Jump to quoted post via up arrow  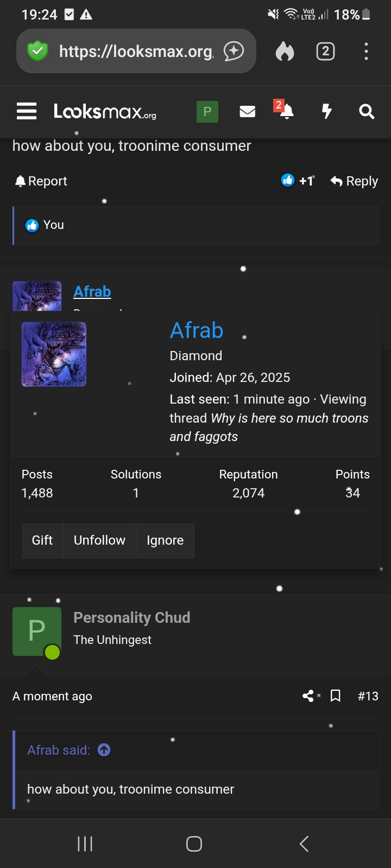(x=103, y=750)
